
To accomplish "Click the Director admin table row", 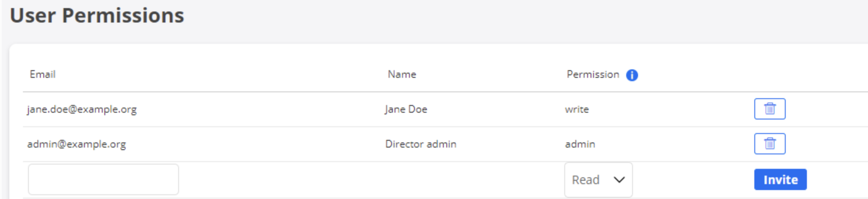I will (x=445, y=144).
